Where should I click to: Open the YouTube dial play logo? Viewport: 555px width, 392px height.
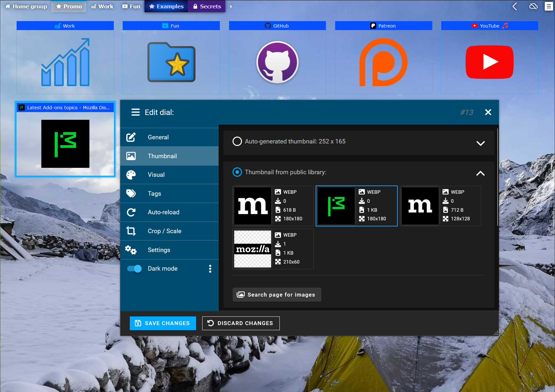(490, 62)
